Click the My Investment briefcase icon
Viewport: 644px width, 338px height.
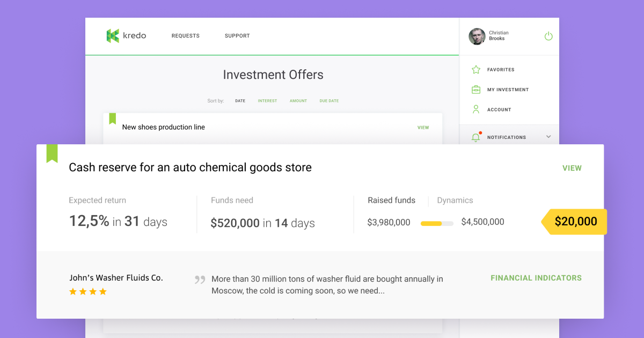pos(475,90)
